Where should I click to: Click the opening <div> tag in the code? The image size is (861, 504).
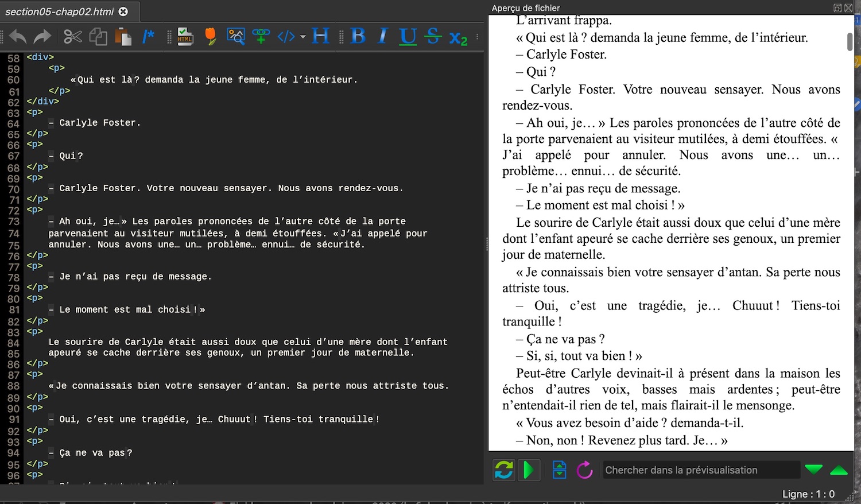coord(40,57)
